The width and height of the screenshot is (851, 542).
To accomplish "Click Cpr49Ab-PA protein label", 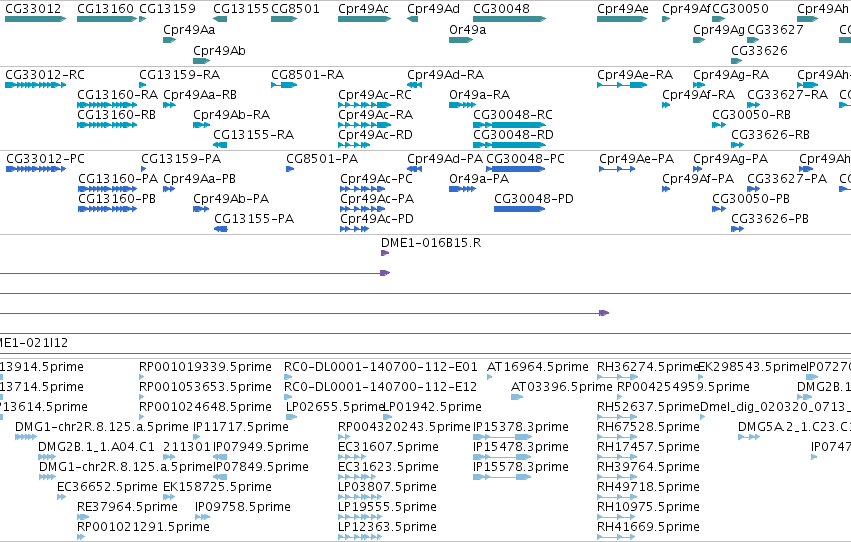I will [231, 199].
